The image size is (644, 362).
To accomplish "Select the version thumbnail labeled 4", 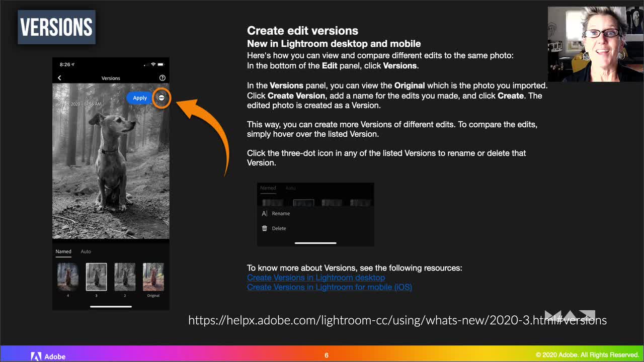I will tap(68, 277).
